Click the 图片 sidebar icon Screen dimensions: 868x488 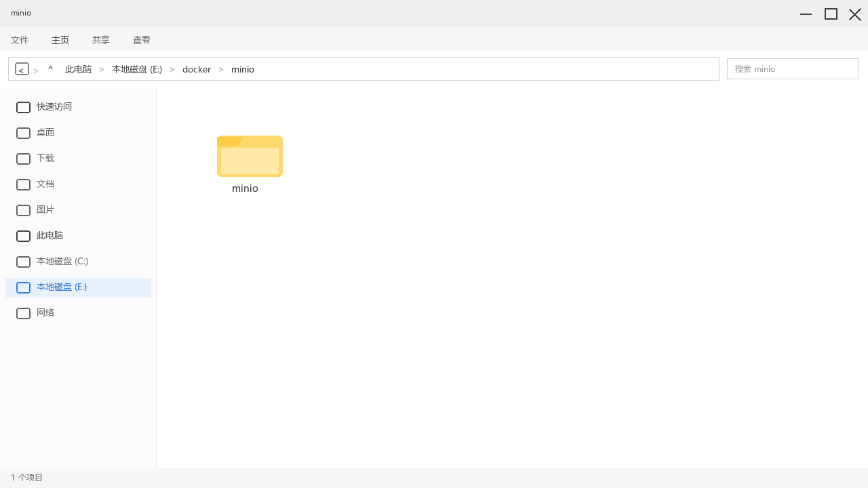(23, 210)
